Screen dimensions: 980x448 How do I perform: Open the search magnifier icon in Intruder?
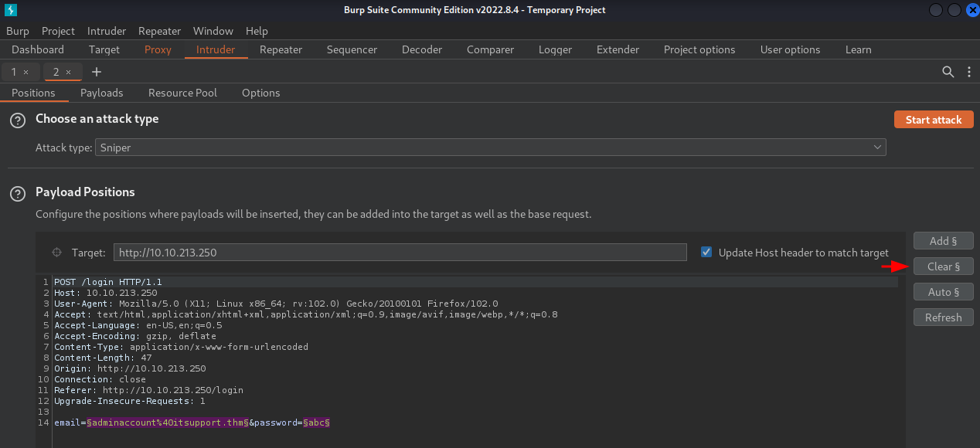(x=948, y=72)
